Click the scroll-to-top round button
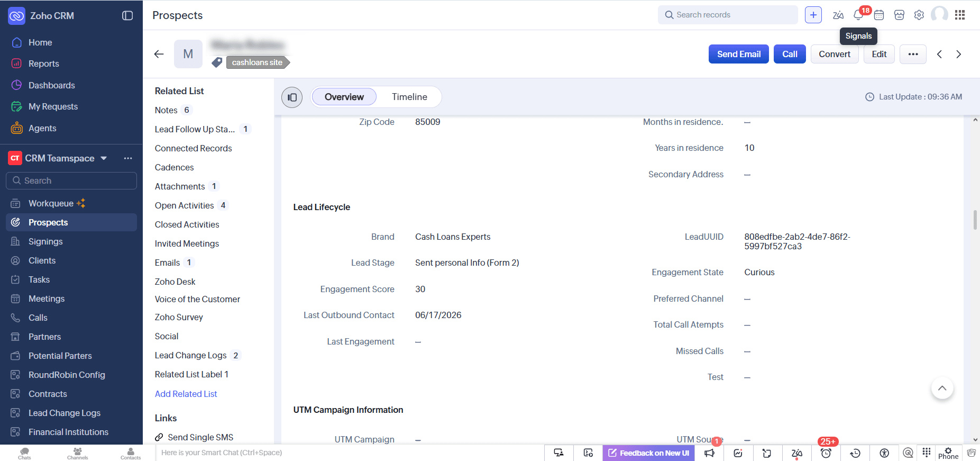Viewport: 980px width, 461px height. coord(942,388)
